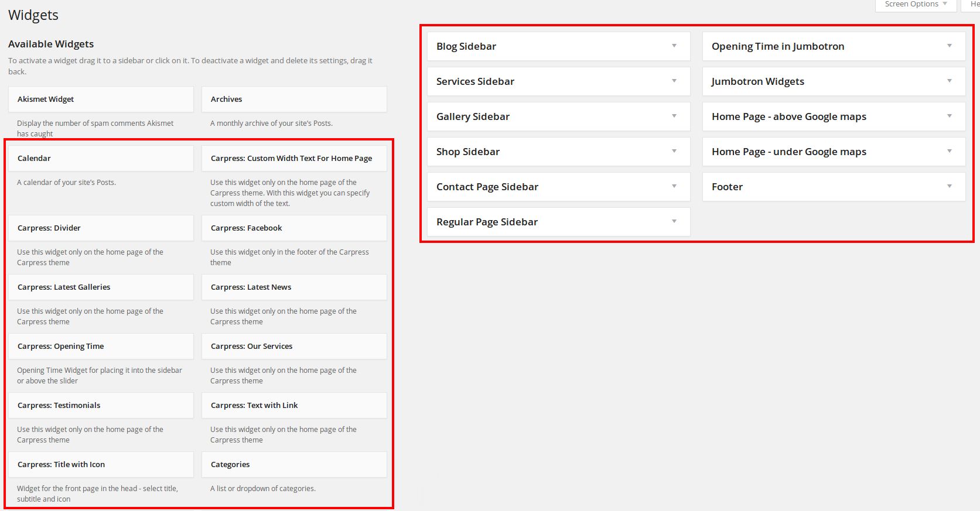This screenshot has width=980, height=511.
Task: Expand Shop Sidebar panel arrow
Action: [x=674, y=152]
